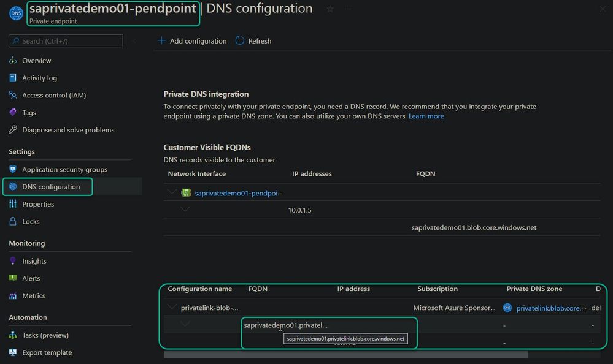Viewport: 613px width, 364px height.
Task: Click the magnifier icon in search box
Action: pyautogui.click(x=15, y=40)
